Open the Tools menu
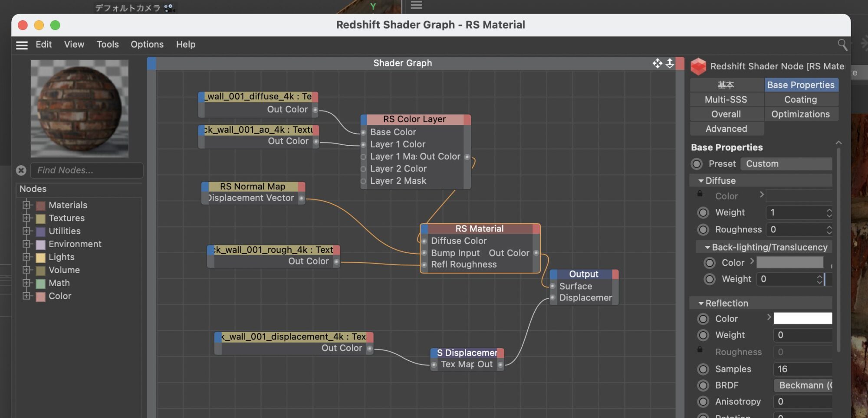Viewport: 868px width, 418px height. coord(108,45)
